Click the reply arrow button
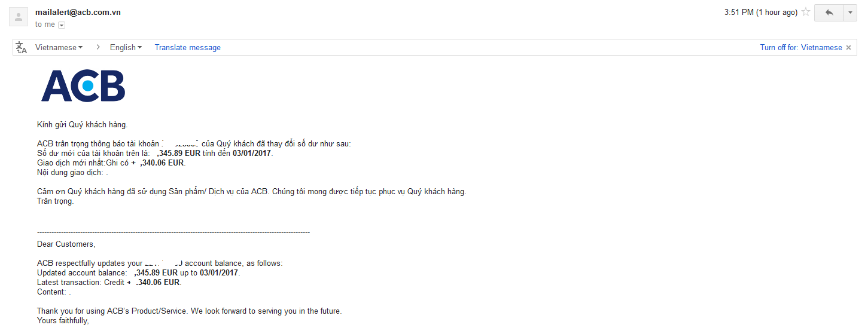Image resolution: width=868 pixels, height=334 pixels. coord(829,13)
